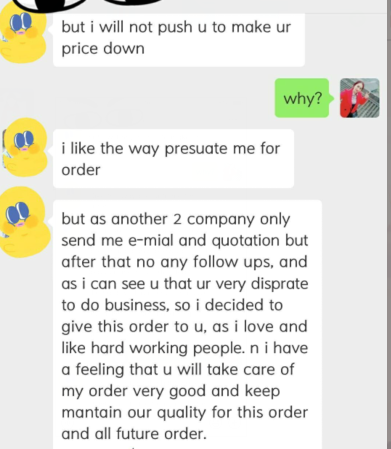Screen dimensions: 391x449
Task: Click duck avatar beside "another 2 company" message
Action: (25, 222)
